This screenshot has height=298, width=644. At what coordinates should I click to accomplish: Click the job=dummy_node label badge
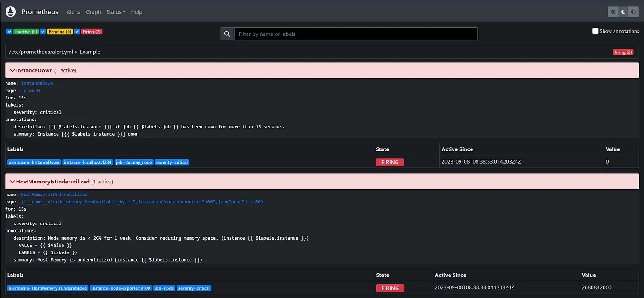(x=134, y=162)
